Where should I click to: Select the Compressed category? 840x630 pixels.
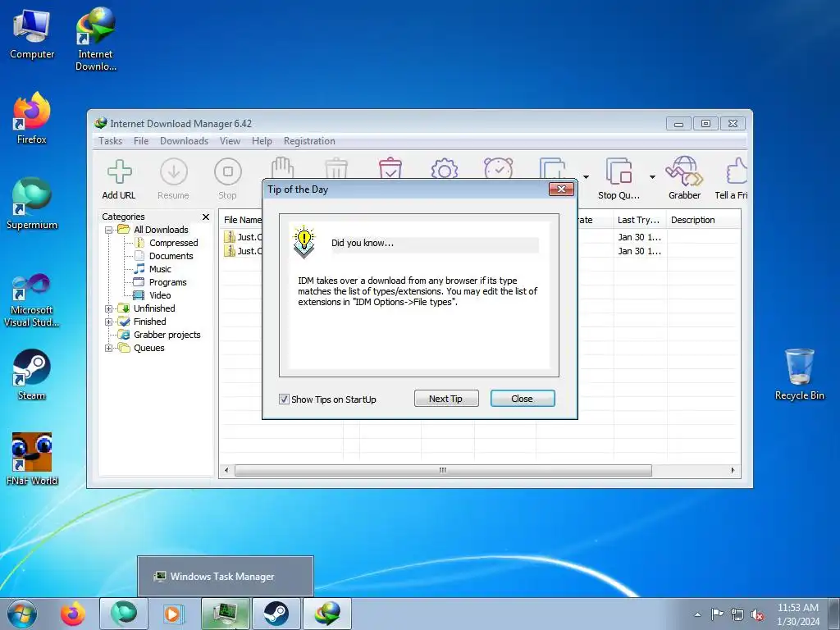[x=174, y=243]
